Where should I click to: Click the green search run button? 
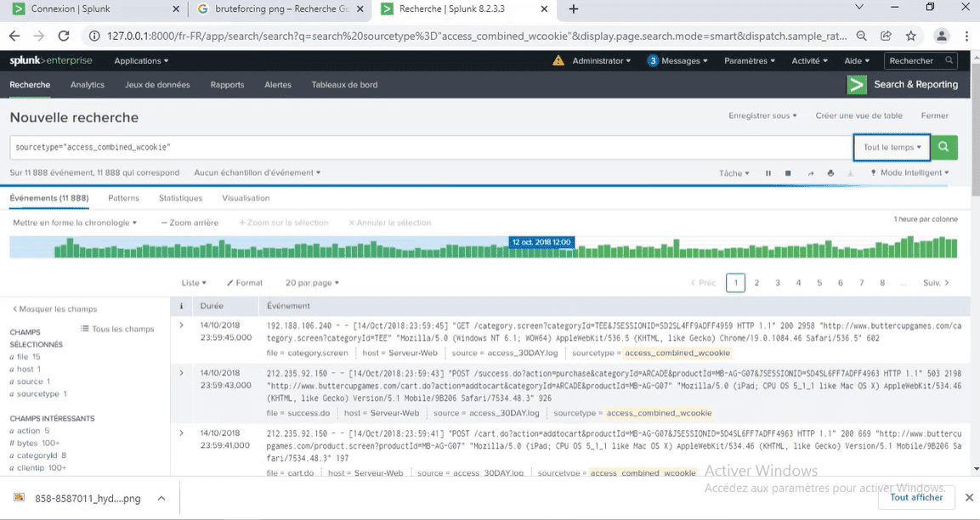[943, 147]
